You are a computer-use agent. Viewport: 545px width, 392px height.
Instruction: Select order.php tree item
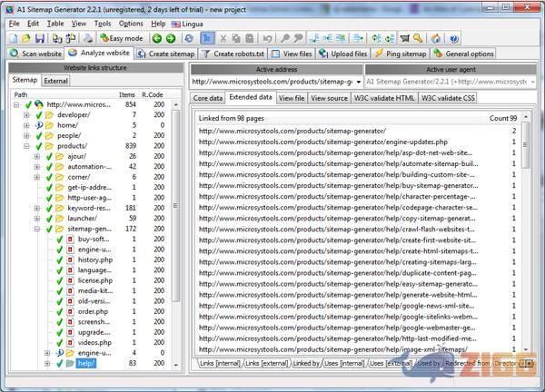93,311
